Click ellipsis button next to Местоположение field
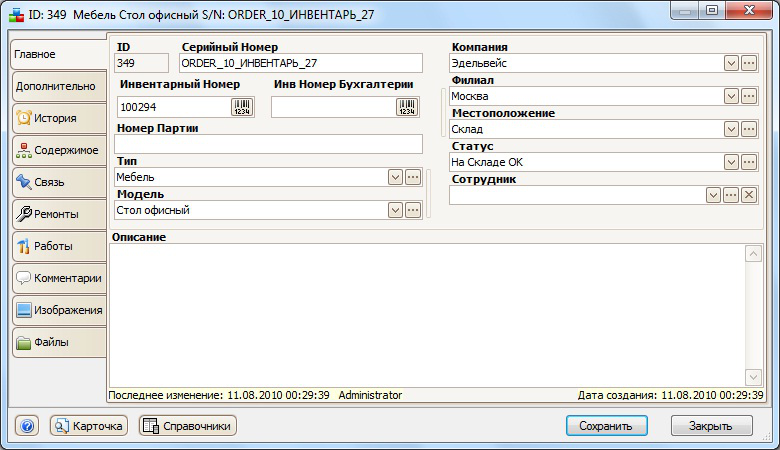Viewport: 780px width, 450px height. [749, 129]
